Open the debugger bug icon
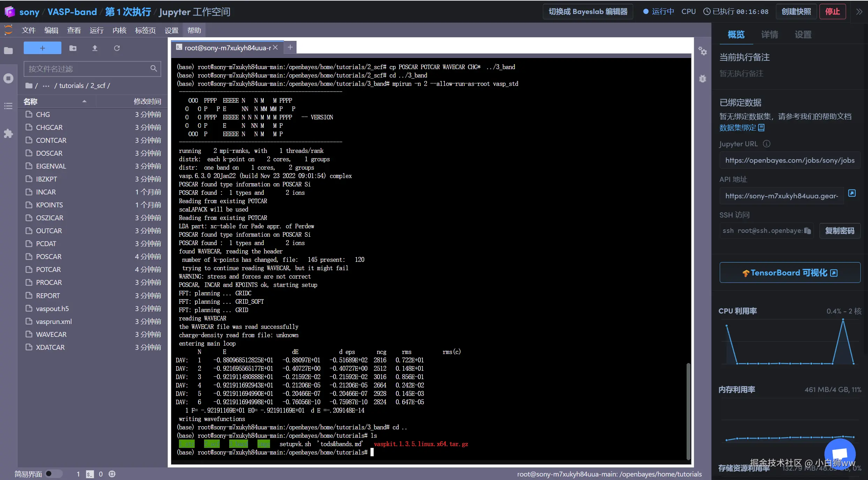The image size is (868, 480). tap(702, 79)
